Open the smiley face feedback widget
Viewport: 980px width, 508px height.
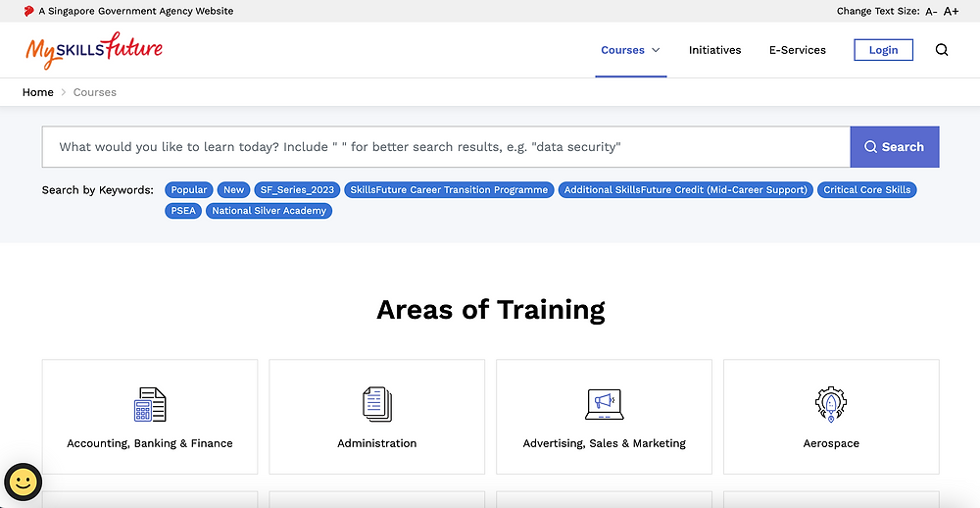tap(24, 483)
